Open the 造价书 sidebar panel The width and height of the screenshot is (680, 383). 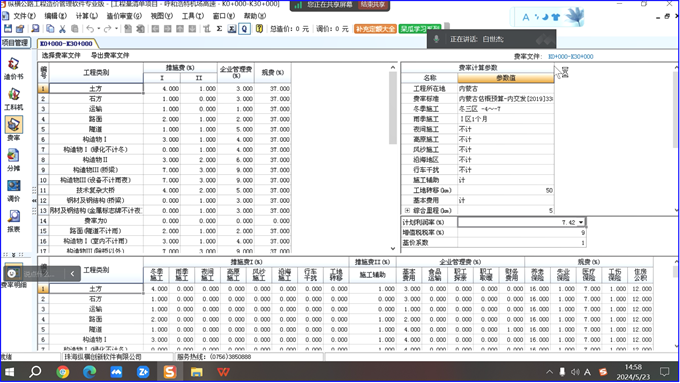click(x=13, y=69)
